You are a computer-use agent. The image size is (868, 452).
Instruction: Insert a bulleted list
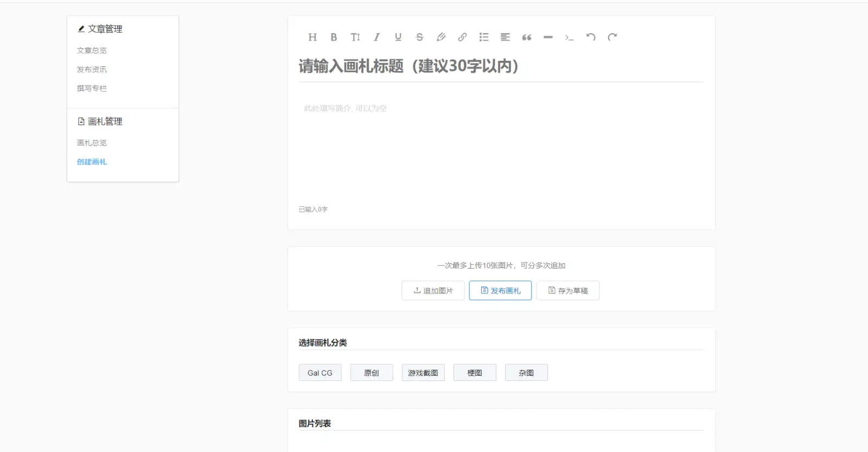(484, 37)
